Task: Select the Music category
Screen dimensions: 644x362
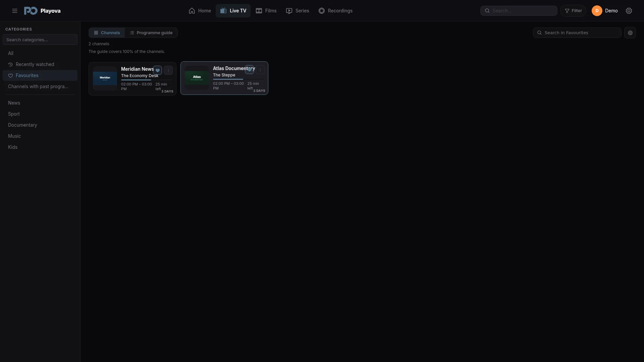Action: click(40, 136)
